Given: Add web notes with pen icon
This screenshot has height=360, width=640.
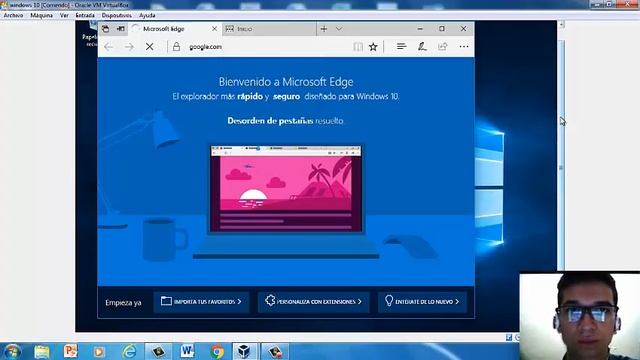Looking at the screenshot, I should (422, 47).
